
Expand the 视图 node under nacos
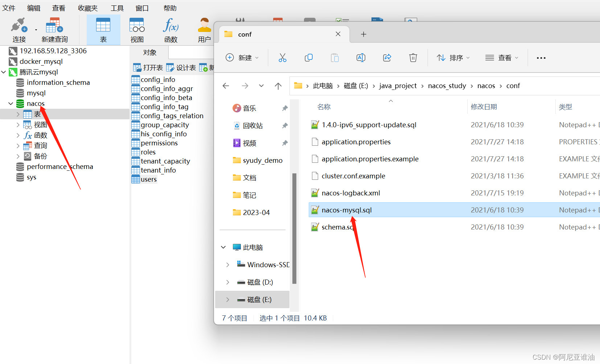[18, 125]
